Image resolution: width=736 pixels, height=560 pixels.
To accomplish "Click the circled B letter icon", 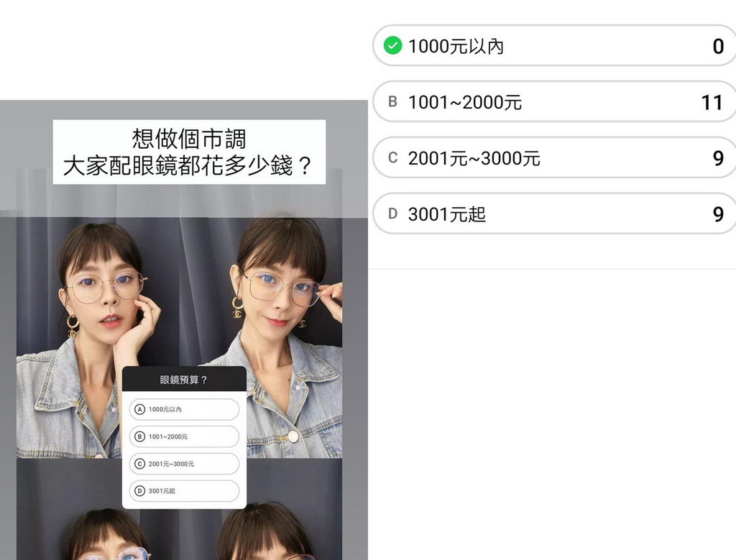I will tap(140, 436).
